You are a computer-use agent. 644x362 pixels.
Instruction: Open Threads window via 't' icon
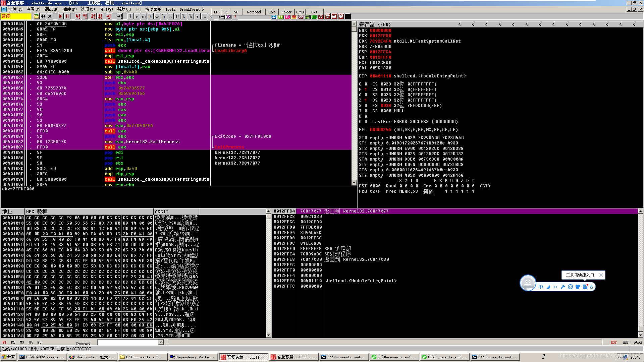pos(150,16)
